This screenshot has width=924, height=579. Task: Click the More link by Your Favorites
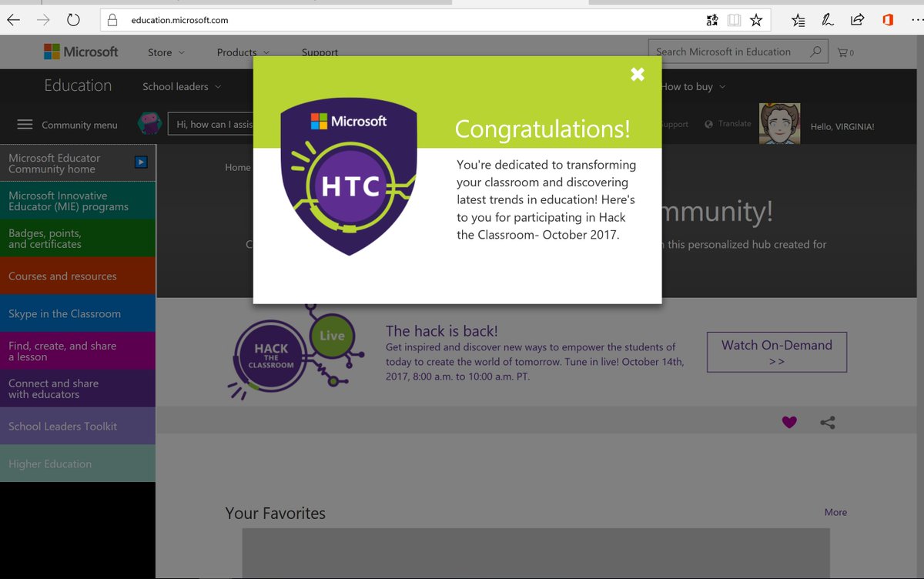coord(835,512)
